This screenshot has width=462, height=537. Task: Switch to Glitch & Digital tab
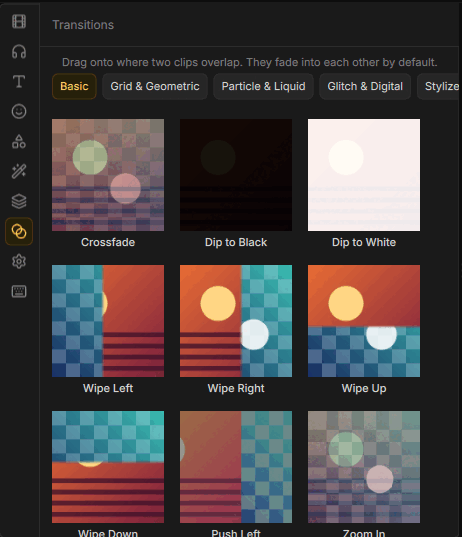pos(365,86)
